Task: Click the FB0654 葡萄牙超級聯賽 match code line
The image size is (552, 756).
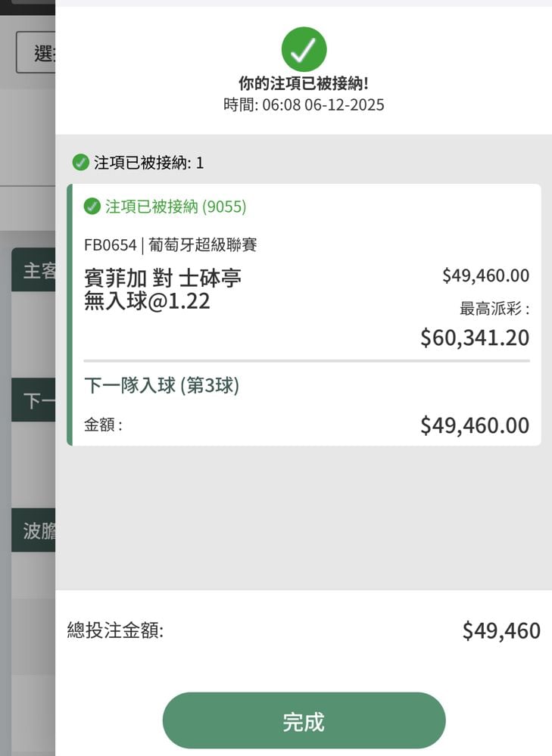Action: 170,245
